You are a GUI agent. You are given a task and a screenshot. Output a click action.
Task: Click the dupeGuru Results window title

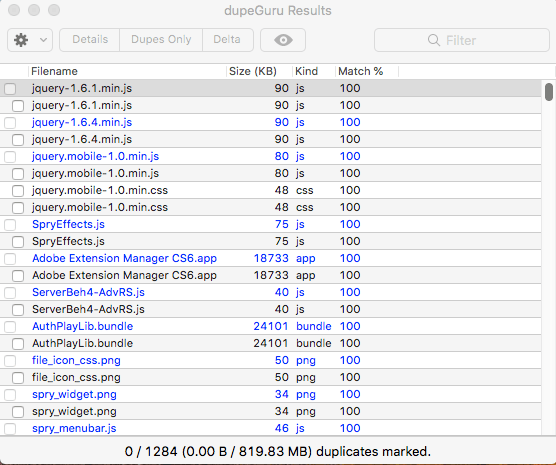pos(278,11)
